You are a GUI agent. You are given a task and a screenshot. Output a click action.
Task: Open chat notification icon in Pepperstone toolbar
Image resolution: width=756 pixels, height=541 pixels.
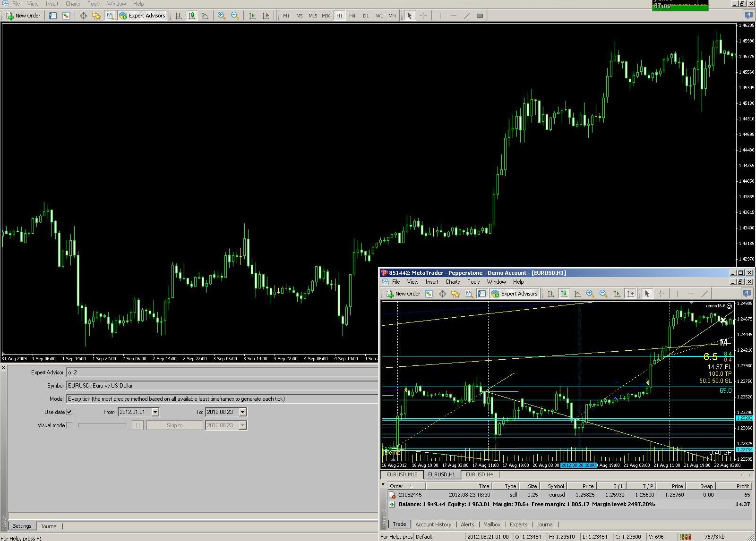pyautogui.click(x=747, y=293)
